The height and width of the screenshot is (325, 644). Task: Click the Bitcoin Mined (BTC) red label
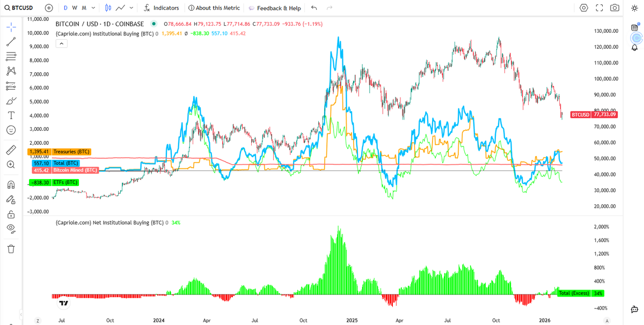pos(75,170)
